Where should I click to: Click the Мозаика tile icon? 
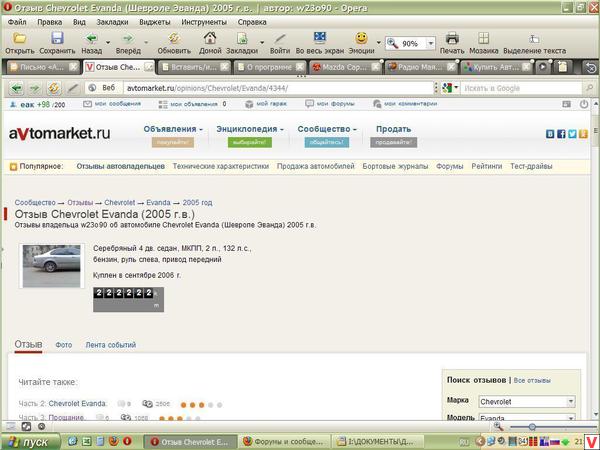[484, 38]
